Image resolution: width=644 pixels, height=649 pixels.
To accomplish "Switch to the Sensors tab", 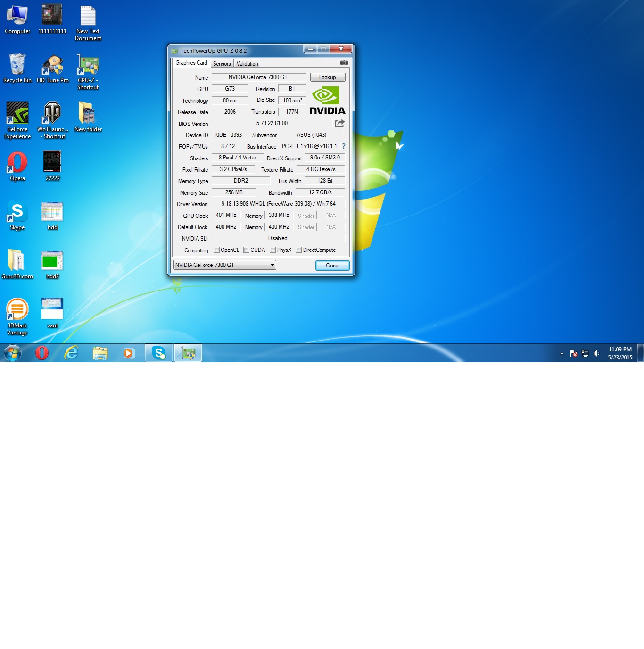I will (x=222, y=64).
